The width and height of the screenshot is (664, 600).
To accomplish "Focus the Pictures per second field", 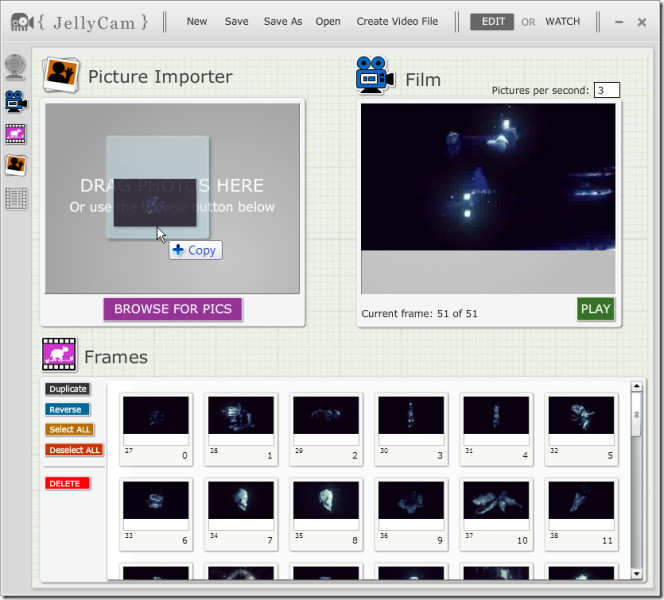I will 606,90.
